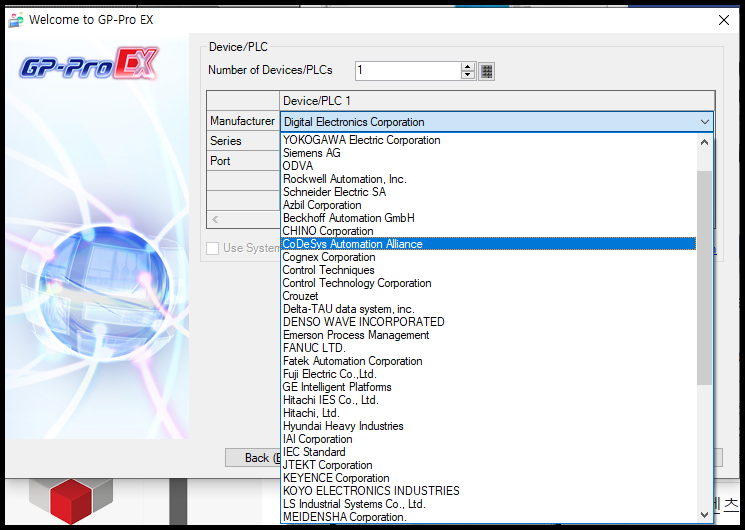Click the GP-Pro EX title bar icon
Image resolution: width=745 pixels, height=530 pixels.
pos(16,20)
